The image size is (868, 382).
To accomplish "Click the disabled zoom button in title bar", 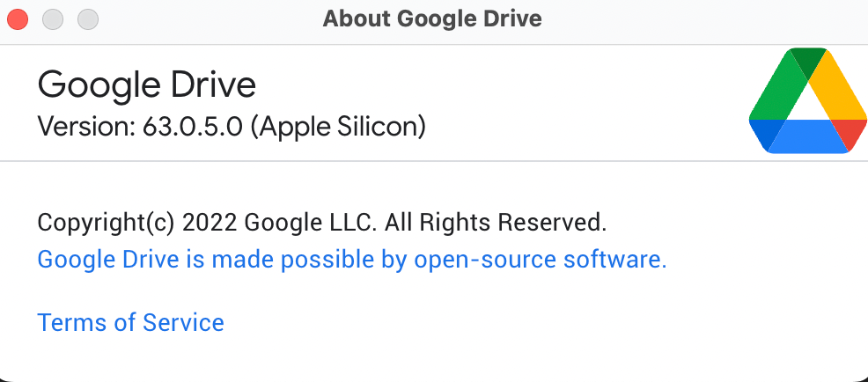I will click(87, 20).
